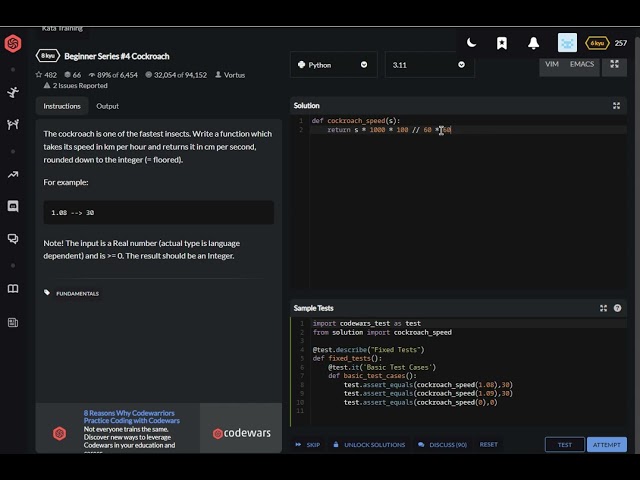Click the 66 collections count
Screen dimensions: 640x480
coord(73,75)
